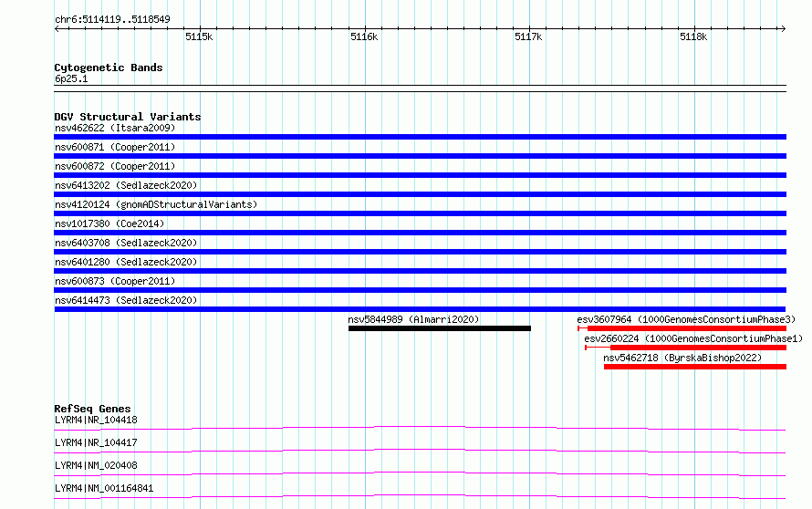Click gene label LYRM4|NM_020408
812x509 pixels.
click(96, 465)
